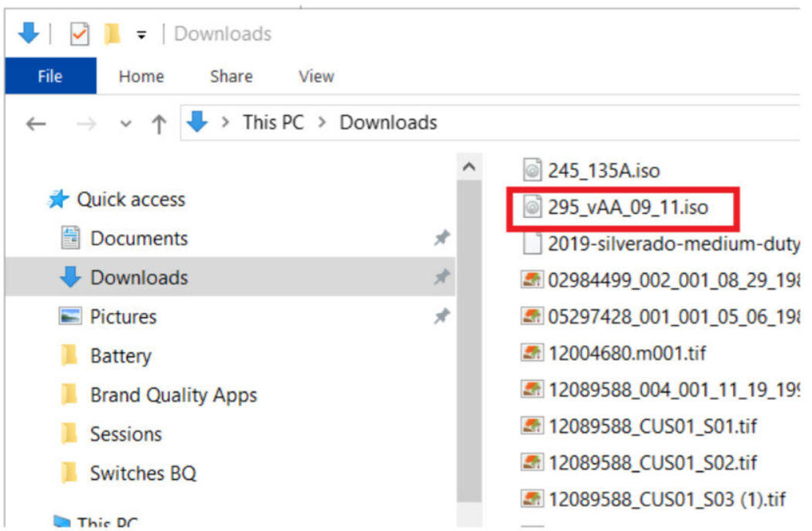Switch to the Share ribbon tab

[x=231, y=77]
